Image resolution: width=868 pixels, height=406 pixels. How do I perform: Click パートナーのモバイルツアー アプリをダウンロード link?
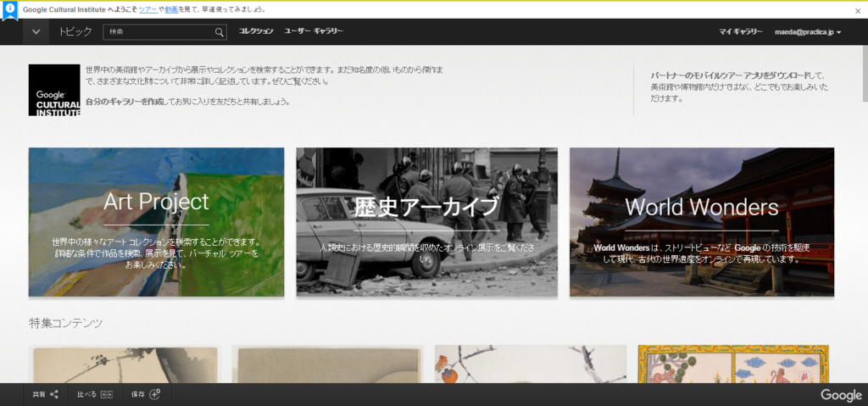732,75
